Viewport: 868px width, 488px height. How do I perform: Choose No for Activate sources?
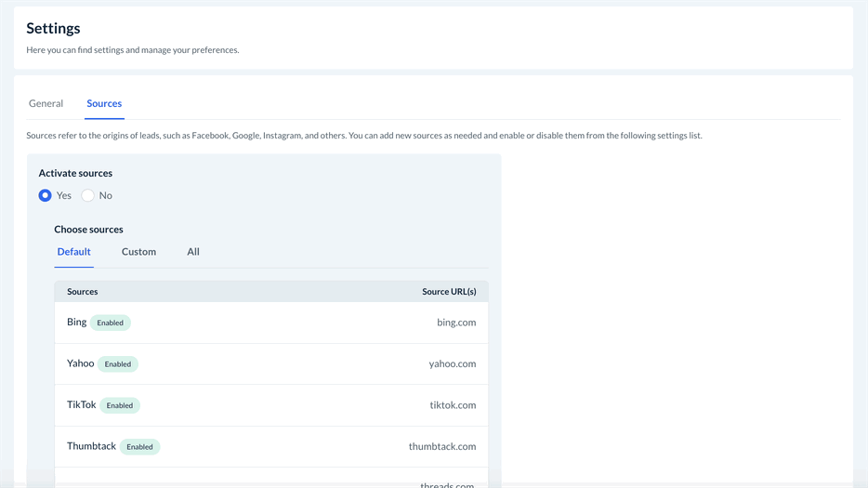[x=87, y=195]
